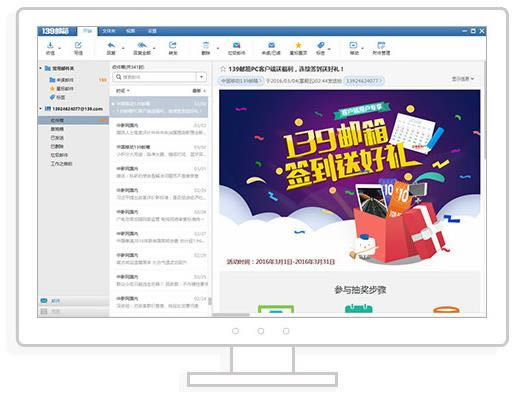
Task: Click the Delete trash icon
Action: (x=206, y=45)
